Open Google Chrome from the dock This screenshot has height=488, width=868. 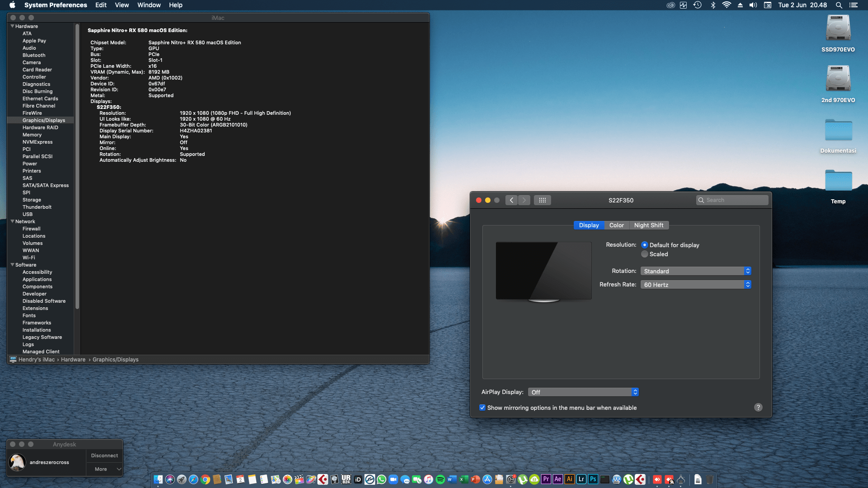205,479
